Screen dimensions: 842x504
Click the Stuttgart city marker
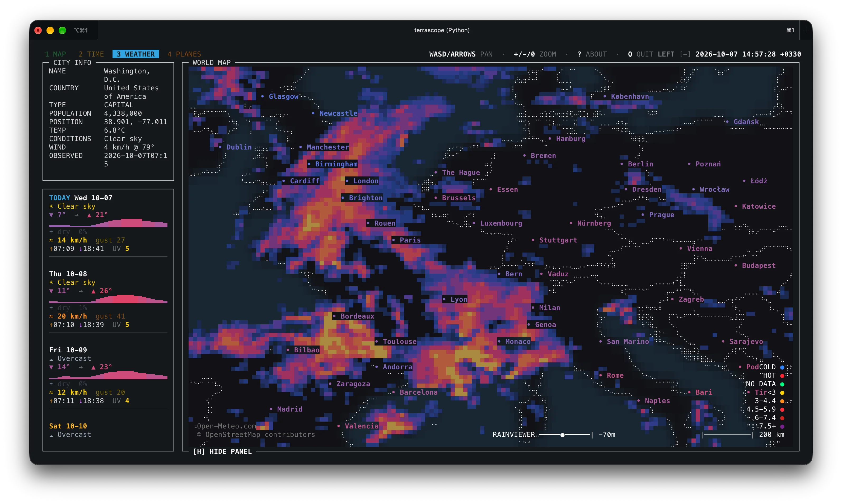554,240
